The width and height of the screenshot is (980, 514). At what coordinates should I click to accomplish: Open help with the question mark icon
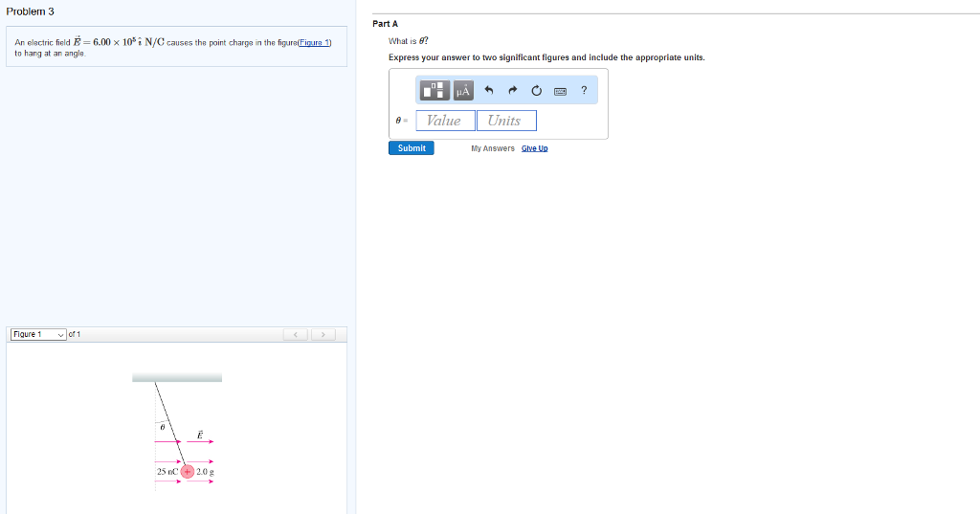[x=584, y=90]
